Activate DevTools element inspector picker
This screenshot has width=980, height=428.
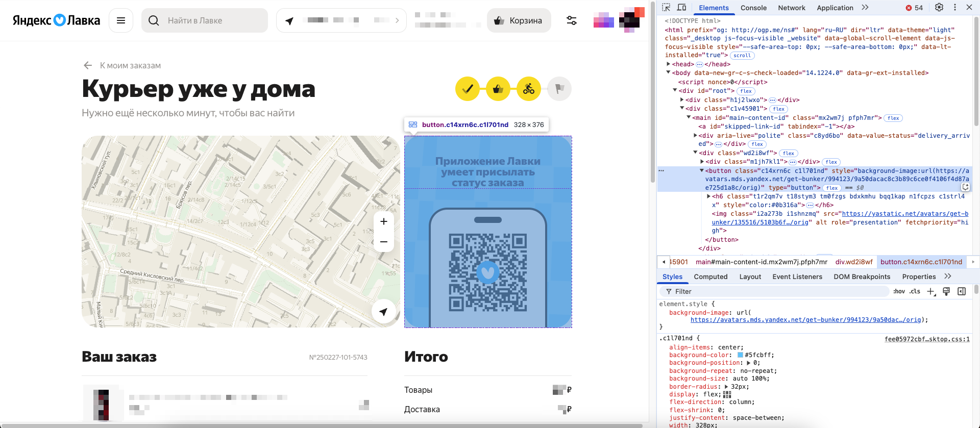click(x=666, y=7)
